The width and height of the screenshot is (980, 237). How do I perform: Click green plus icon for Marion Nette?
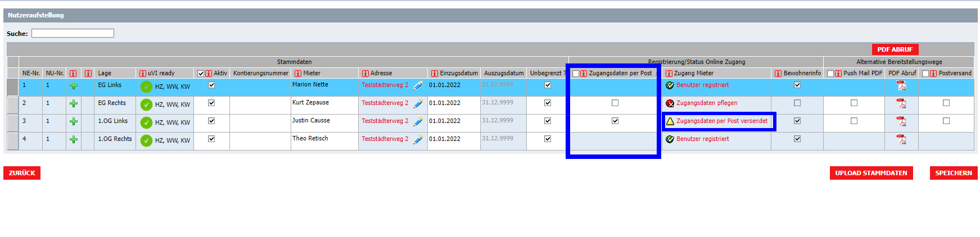[73, 86]
